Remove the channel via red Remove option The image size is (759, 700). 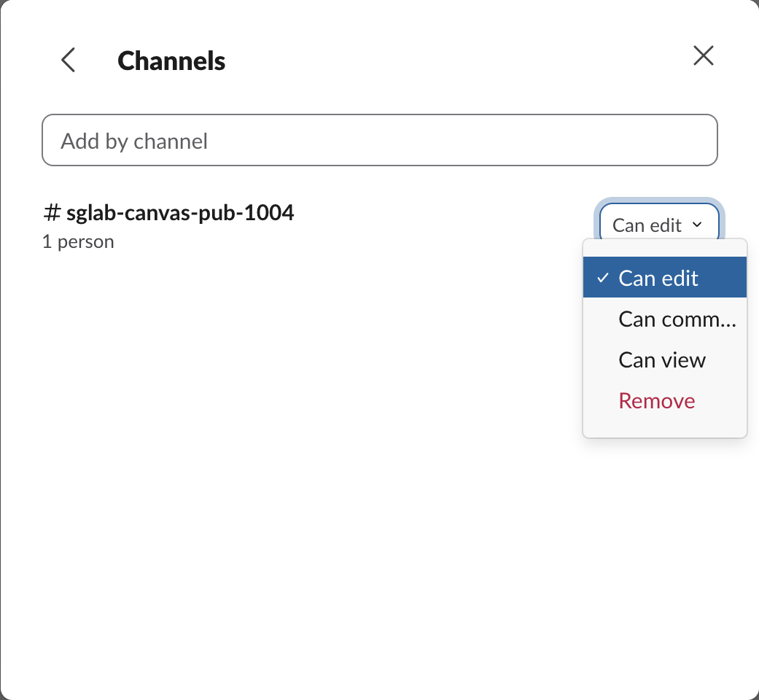(x=665, y=401)
